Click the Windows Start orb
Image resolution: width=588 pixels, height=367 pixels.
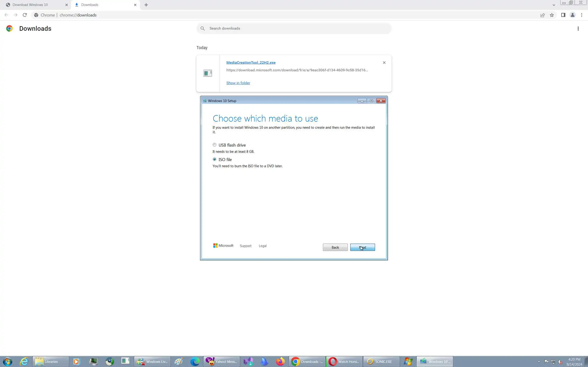[7, 361]
